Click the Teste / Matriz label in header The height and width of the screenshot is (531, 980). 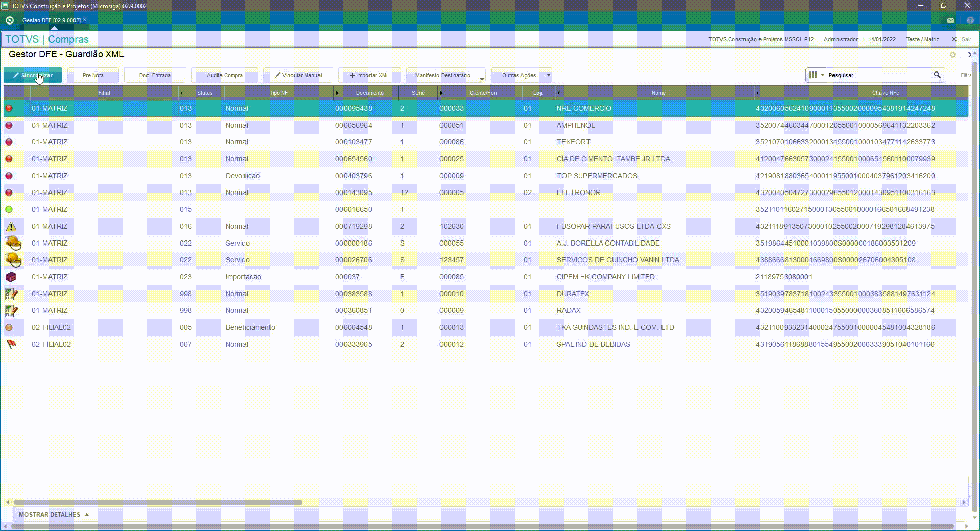click(x=922, y=39)
